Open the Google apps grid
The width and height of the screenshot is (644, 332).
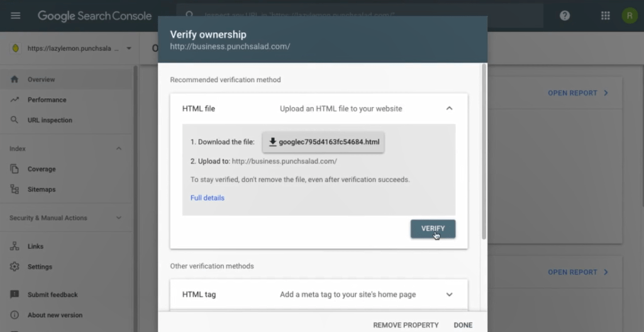[606, 16]
